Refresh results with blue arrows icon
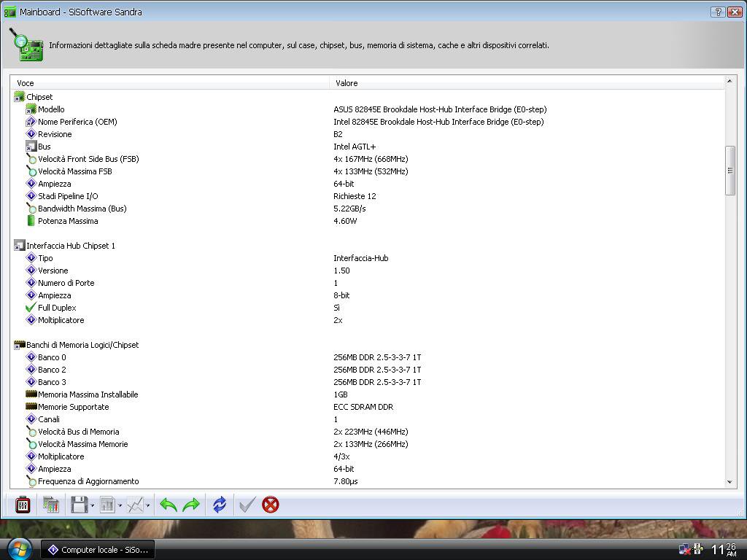This screenshot has width=747, height=560. [x=220, y=505]
